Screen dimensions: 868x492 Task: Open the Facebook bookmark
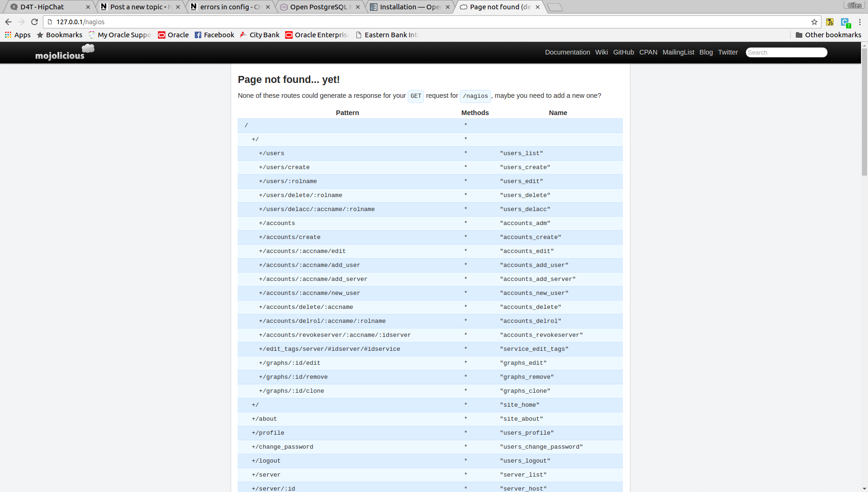214,35
